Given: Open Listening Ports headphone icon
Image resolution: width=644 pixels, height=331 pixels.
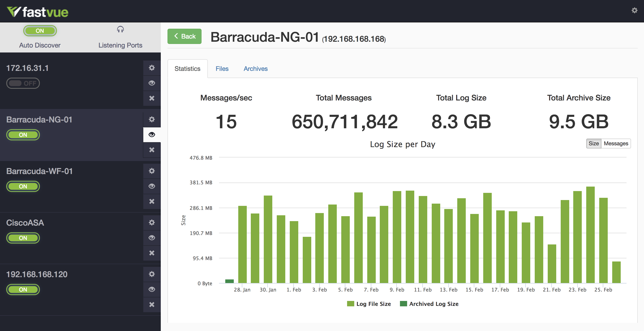Looking at the screenshot, I should [x=120, y=30].
